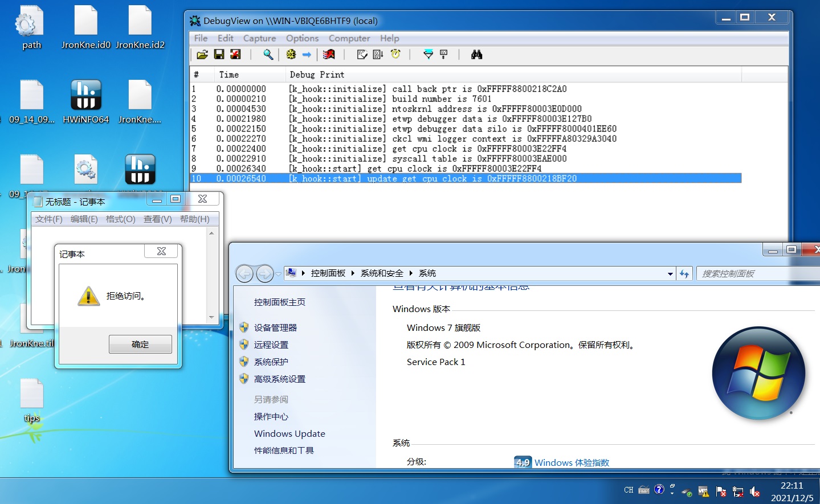
Task: Open the File menu in DebugView
Action: pos(201,38)
